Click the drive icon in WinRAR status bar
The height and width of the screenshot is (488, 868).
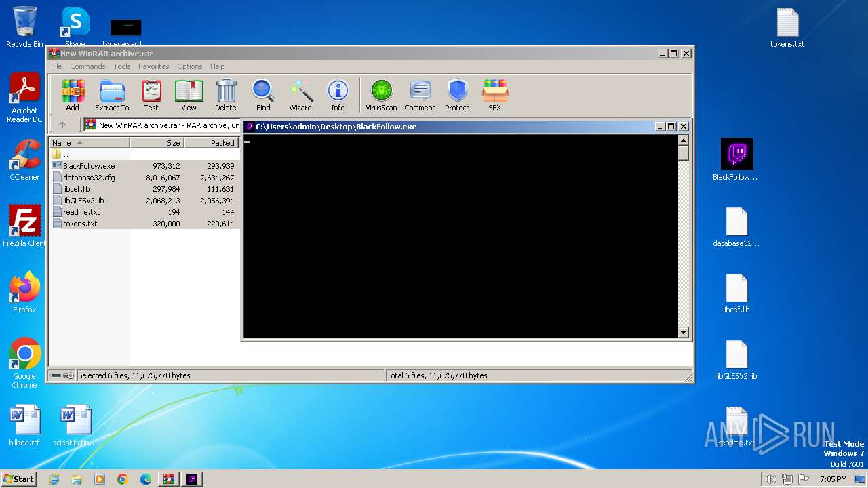click(56, 375)
